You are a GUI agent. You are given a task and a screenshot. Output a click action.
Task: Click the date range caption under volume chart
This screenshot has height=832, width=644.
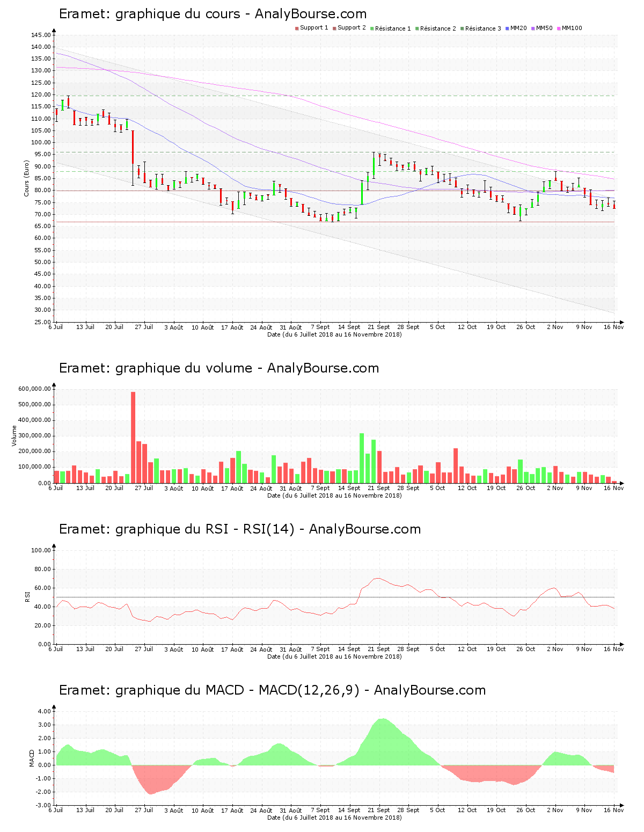click(334, 495)
